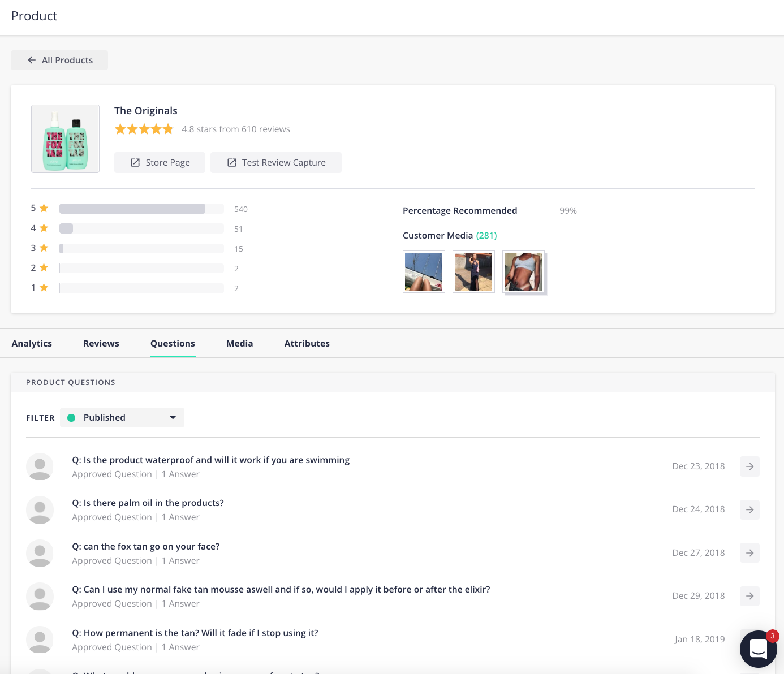Open the Store Page link
This screenshot has height=674, width=784.
(x=160, y=162)
